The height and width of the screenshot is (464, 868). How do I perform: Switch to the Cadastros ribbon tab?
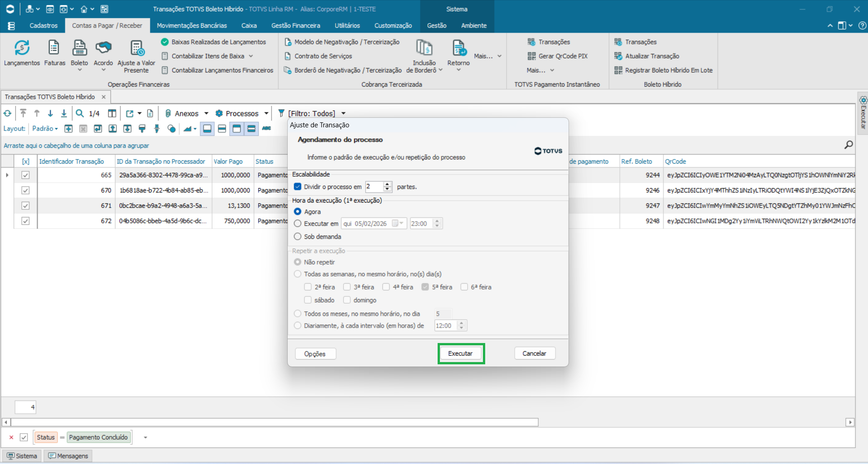click(43, 26)
